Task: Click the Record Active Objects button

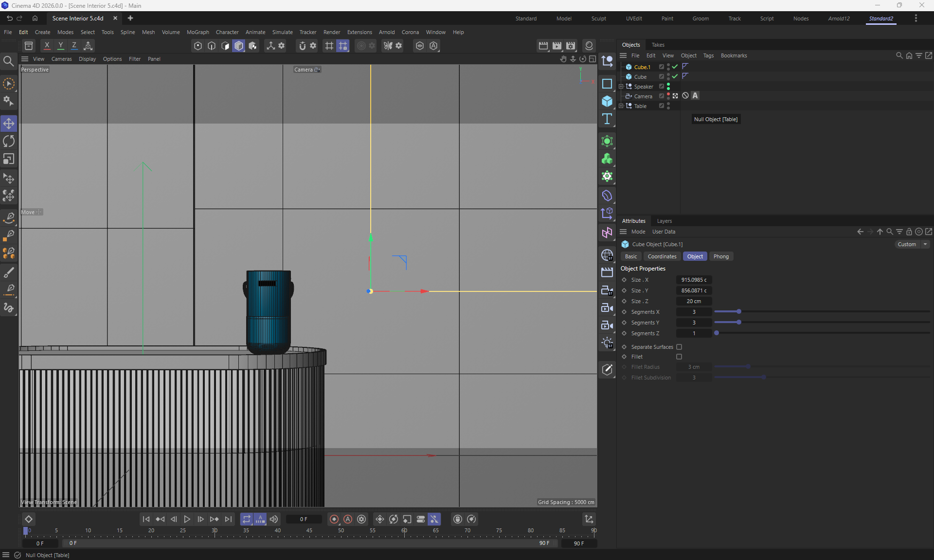Action: click(334, 519)
